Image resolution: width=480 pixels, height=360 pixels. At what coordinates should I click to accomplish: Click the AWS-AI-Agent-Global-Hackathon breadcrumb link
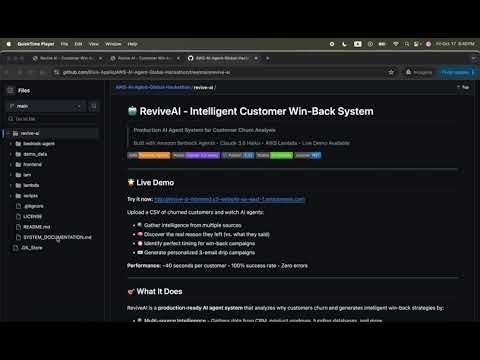pyautogui.click(x=153, y=87)
